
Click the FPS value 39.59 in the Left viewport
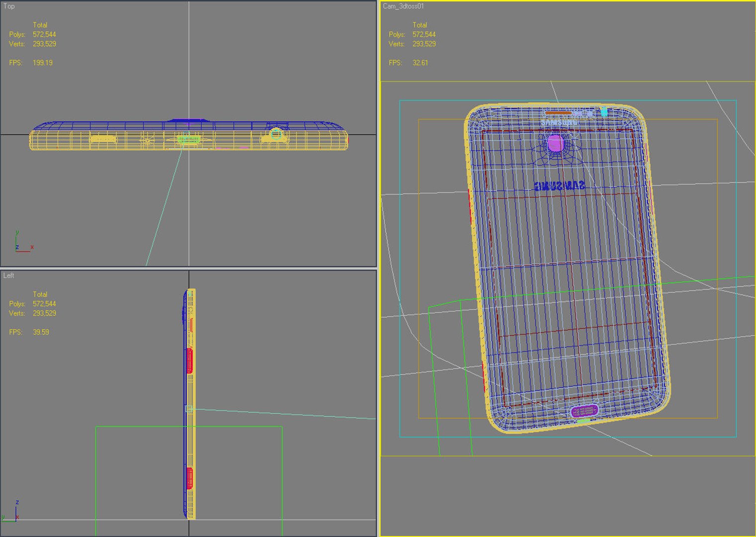pyautogui.click(x=41, y=332)
